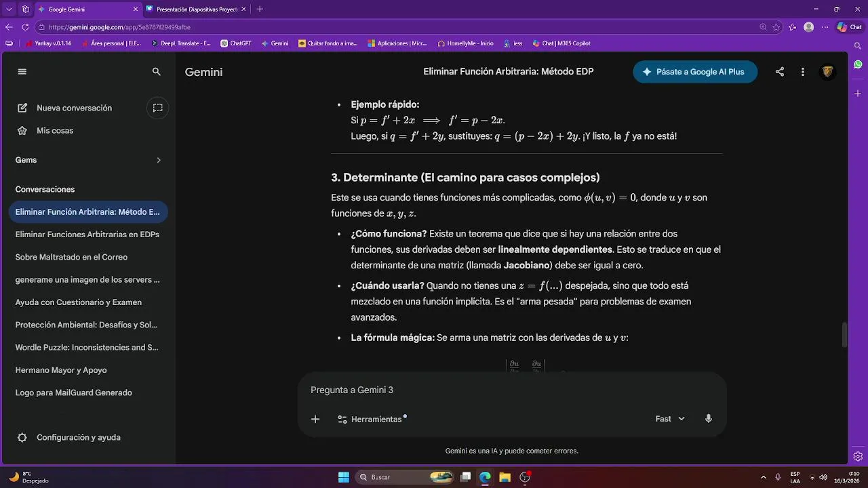Image resolution: width=868 pixels, height=488 pixels.
Task: Open Edge settings and more menu
Action: pyautogui.click(x=824, y=27)
